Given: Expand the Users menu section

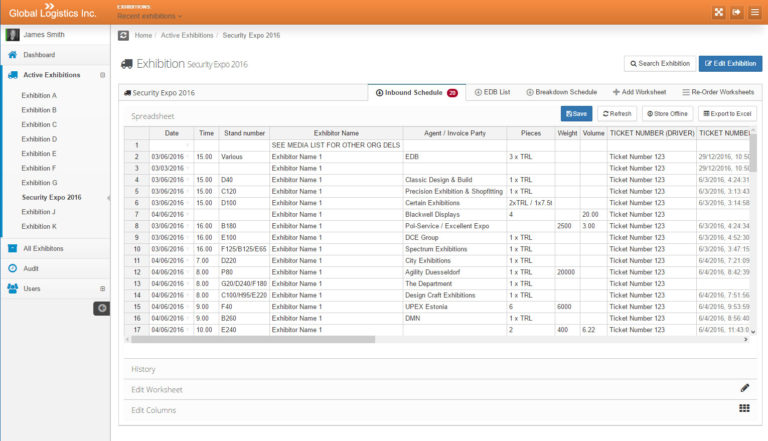Looking at the screenshot, I should pyautogui.click(x=102, y=289).
